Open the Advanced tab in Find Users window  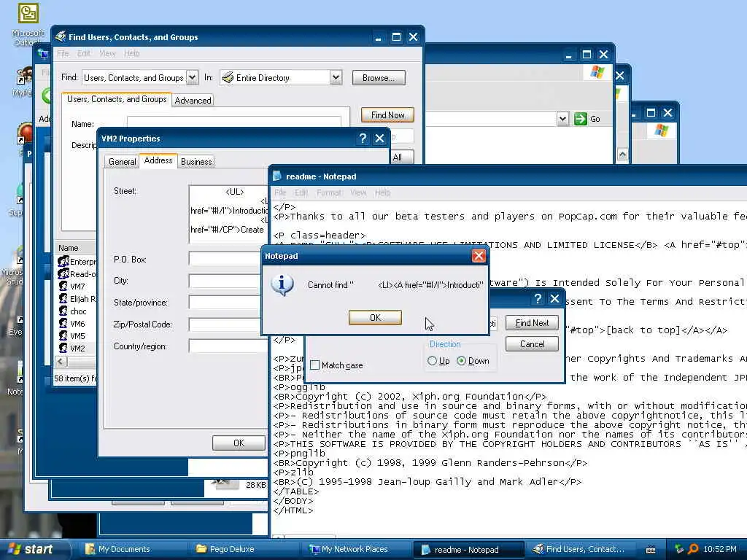pyautogui.click(x=193, y=101)
